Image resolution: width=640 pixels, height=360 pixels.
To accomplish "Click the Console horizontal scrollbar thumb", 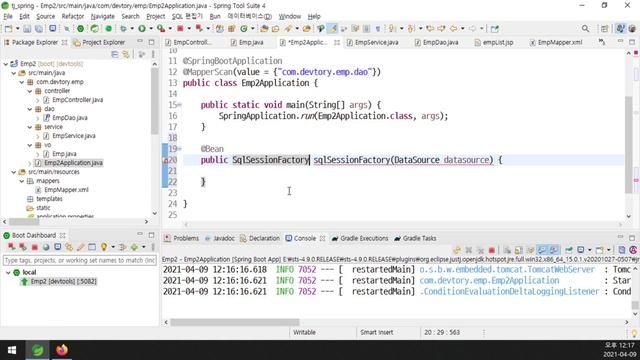I will pyautogui.click(x=235, y=322).
